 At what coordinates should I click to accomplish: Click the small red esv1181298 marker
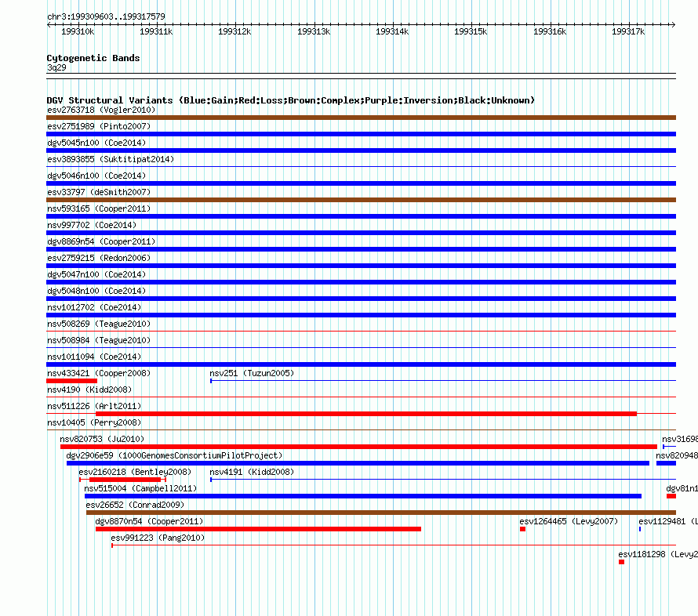(x=621, y=562)
